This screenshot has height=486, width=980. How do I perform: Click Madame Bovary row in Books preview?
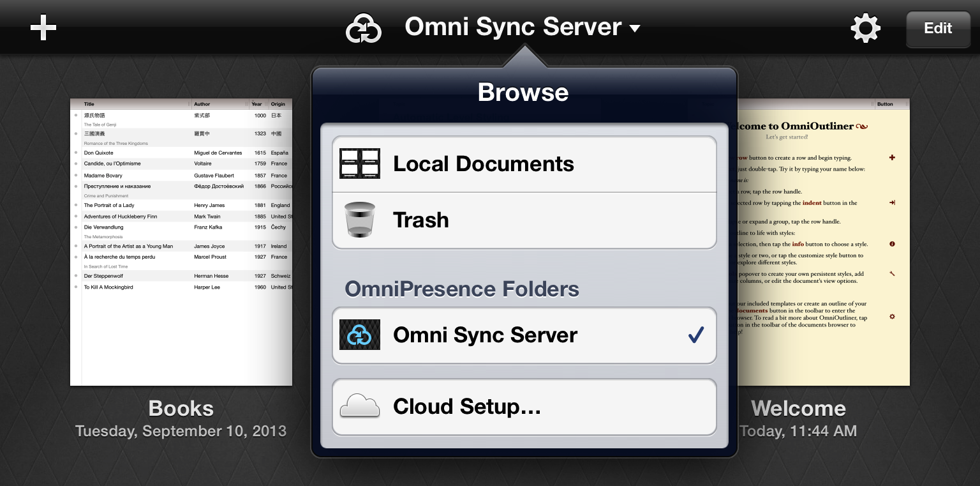click(x=181, y=175)
